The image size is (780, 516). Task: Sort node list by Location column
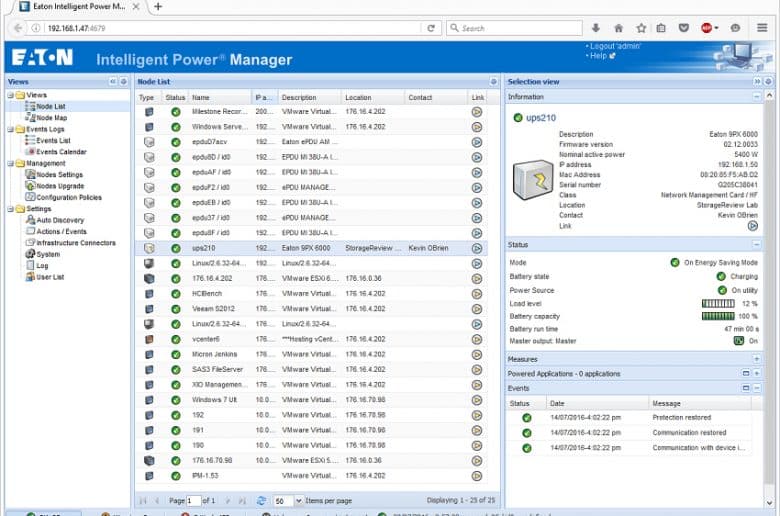tap(373, 98)
